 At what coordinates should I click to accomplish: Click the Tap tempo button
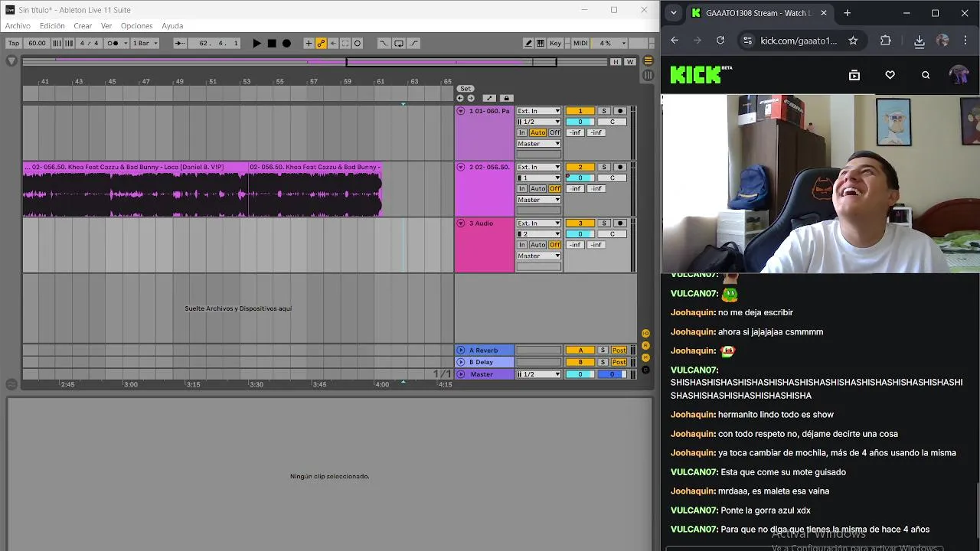tap(14, 44)
